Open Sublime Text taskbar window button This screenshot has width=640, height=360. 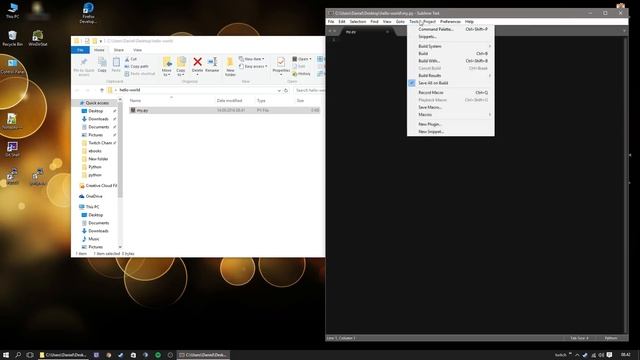[203, 355]
